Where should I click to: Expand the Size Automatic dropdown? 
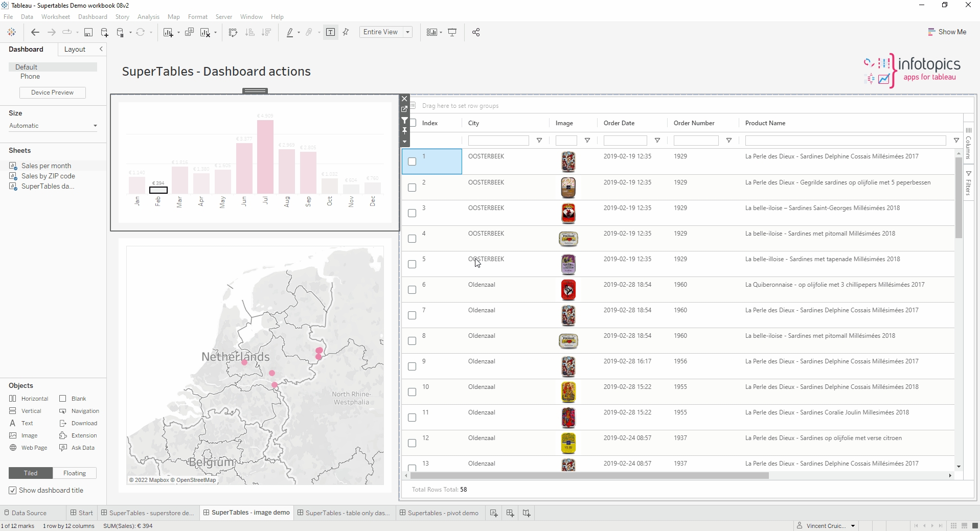coord(95,126)
